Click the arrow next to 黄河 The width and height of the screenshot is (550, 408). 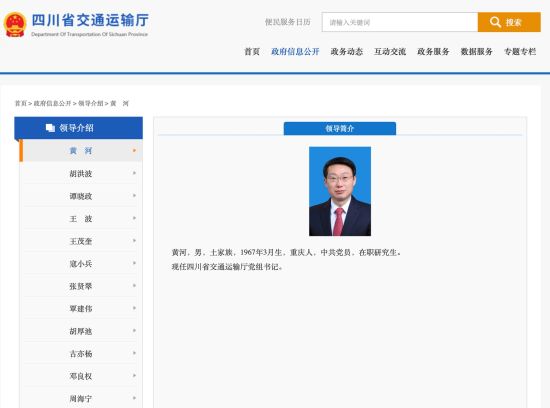134,151
